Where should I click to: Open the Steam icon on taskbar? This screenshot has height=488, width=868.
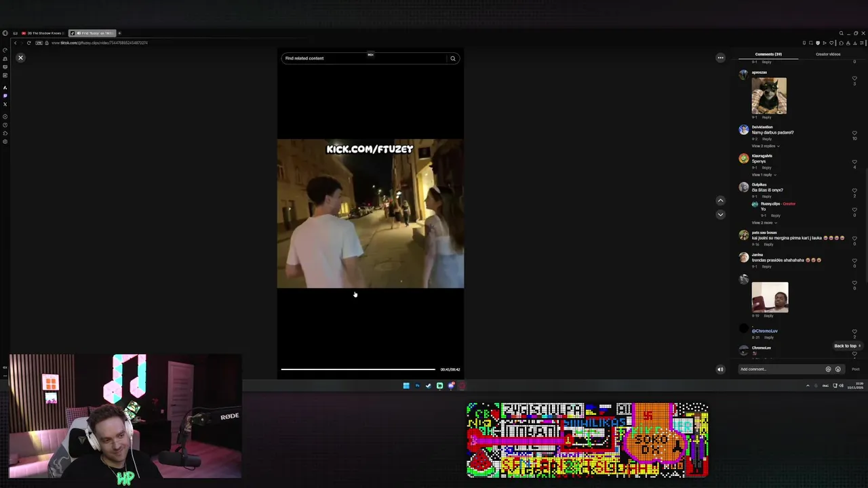pos(428,386)
